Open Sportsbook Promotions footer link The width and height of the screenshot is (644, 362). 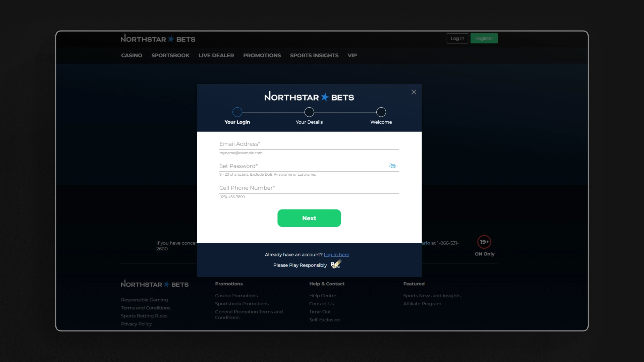(242, 304)
